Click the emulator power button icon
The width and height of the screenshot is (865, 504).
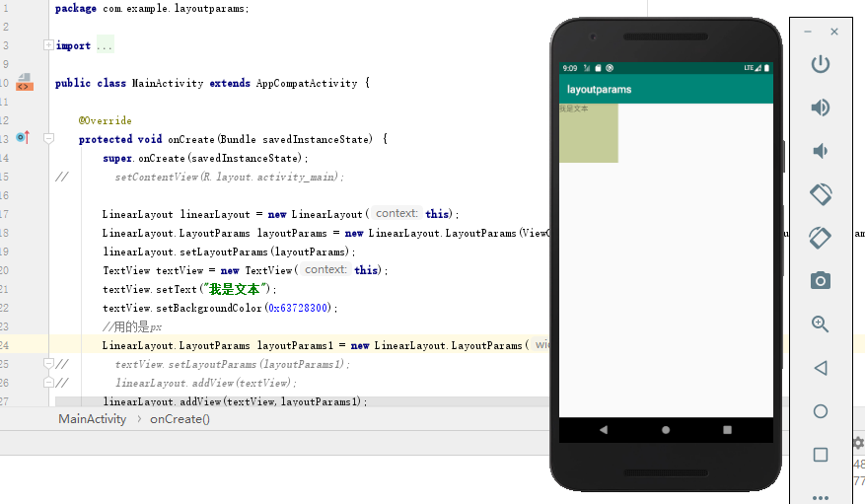821,64
